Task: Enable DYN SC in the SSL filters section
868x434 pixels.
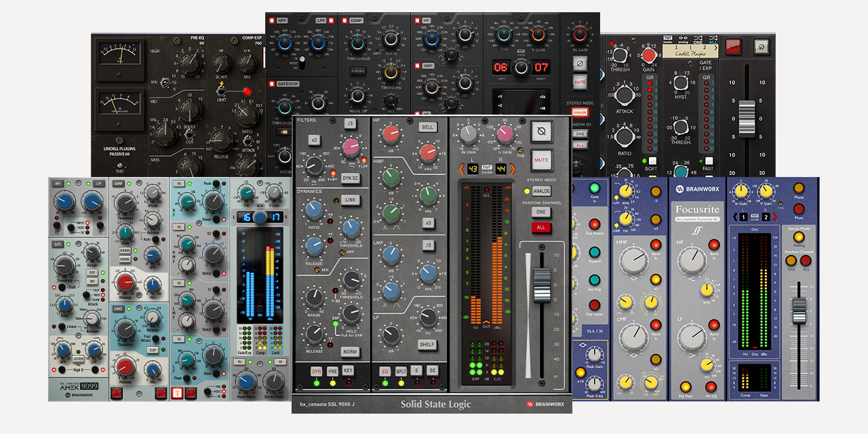Action: (351, 178)
